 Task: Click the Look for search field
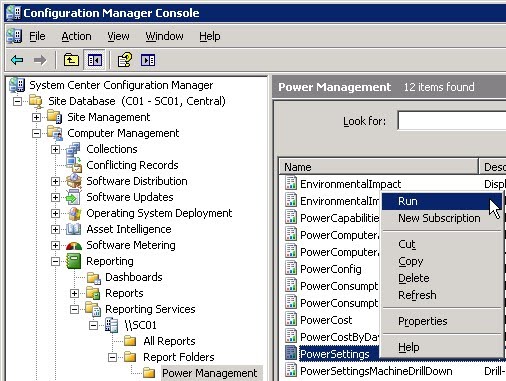point(452,120)
